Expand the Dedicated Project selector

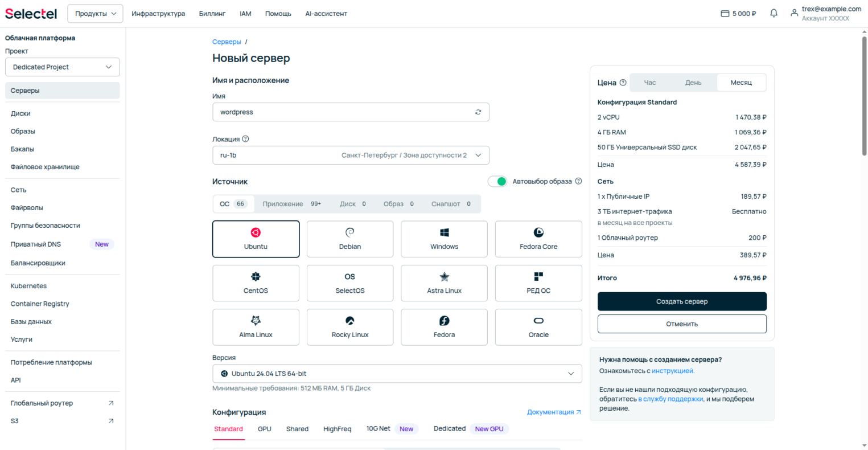pyautogui.click(x=63, y=67)
